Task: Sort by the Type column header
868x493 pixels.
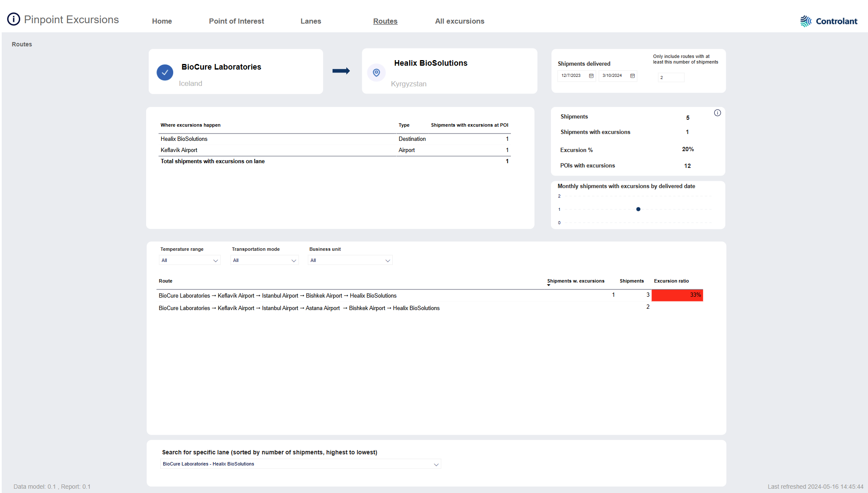Action: (404, 125)
